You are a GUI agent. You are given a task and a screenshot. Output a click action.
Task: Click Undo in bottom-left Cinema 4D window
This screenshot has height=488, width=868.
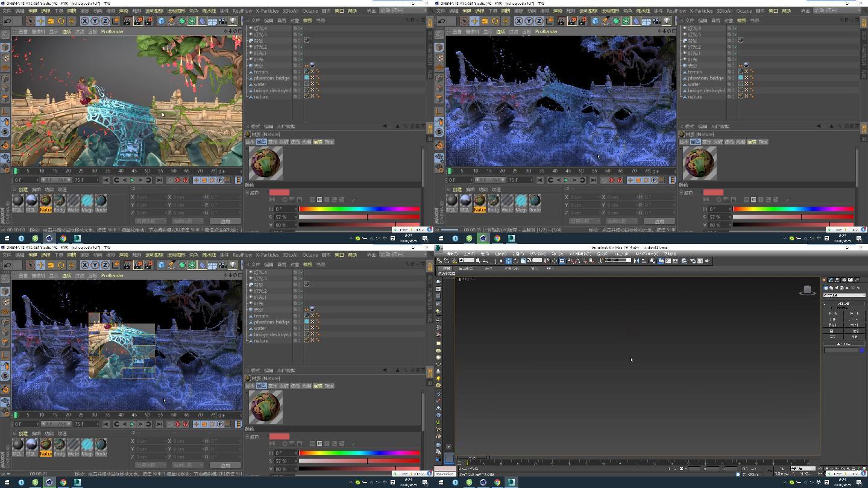(7, 265)
